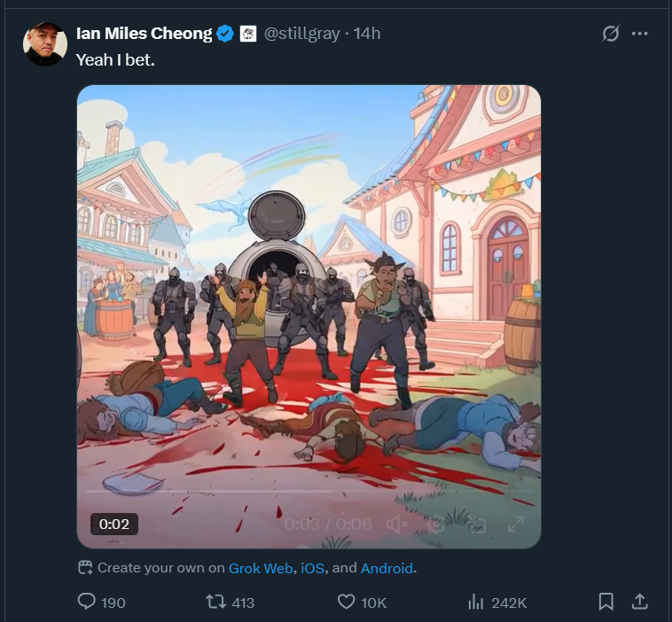Repost this tweet with the retweet icon

point(215,602)
